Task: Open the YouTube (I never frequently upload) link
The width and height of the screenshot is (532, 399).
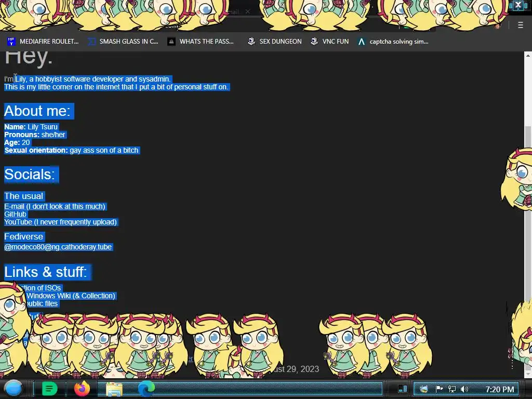Action: pyautogui.click(x=61, y=222)
